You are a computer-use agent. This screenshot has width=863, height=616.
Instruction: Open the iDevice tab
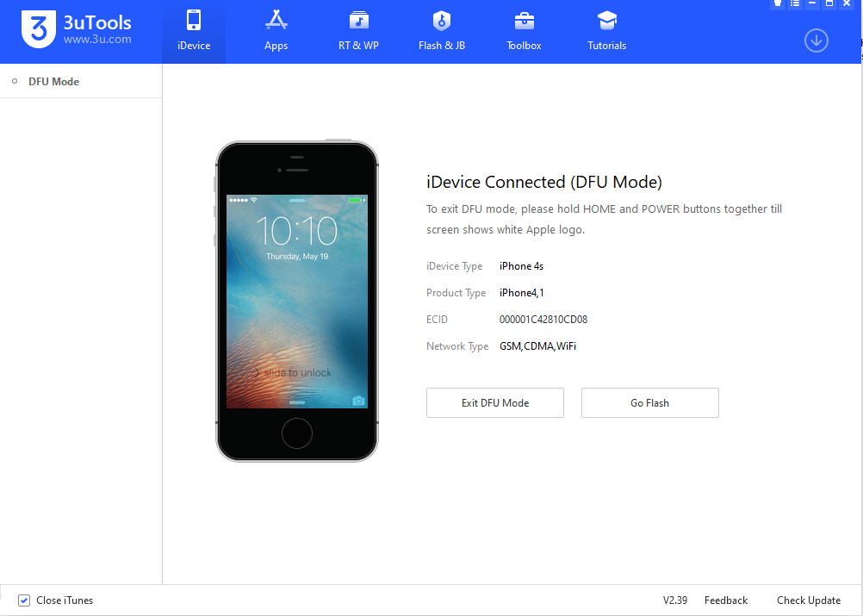(x=194, y=32)
